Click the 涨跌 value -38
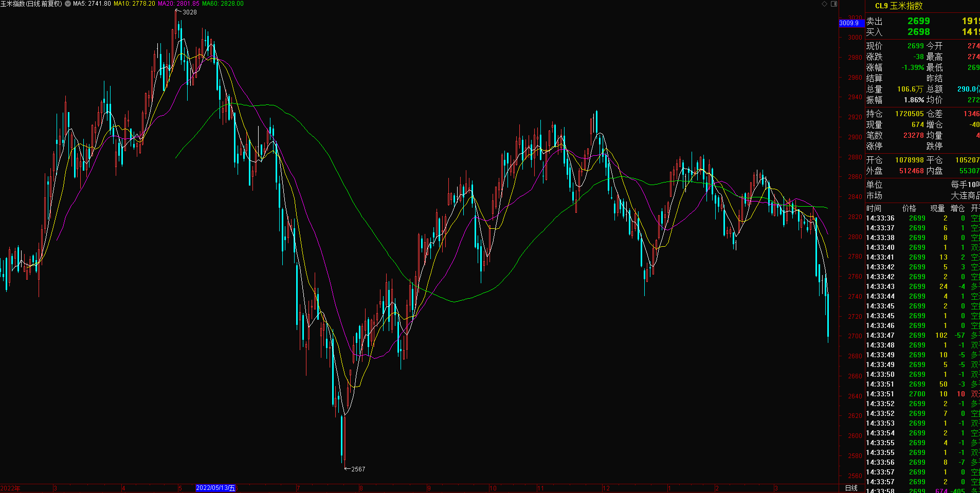Screen dimensions: 980x493 click(x=918, y=57)
